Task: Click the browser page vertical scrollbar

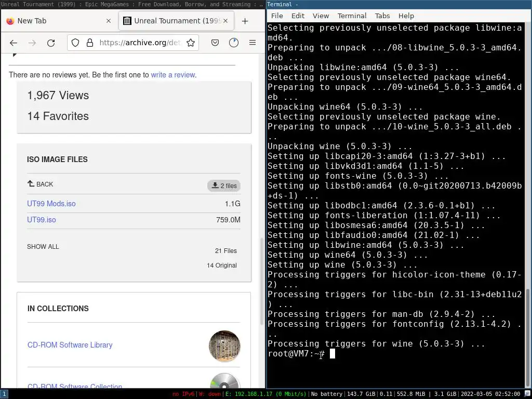Action: [262, 281]
